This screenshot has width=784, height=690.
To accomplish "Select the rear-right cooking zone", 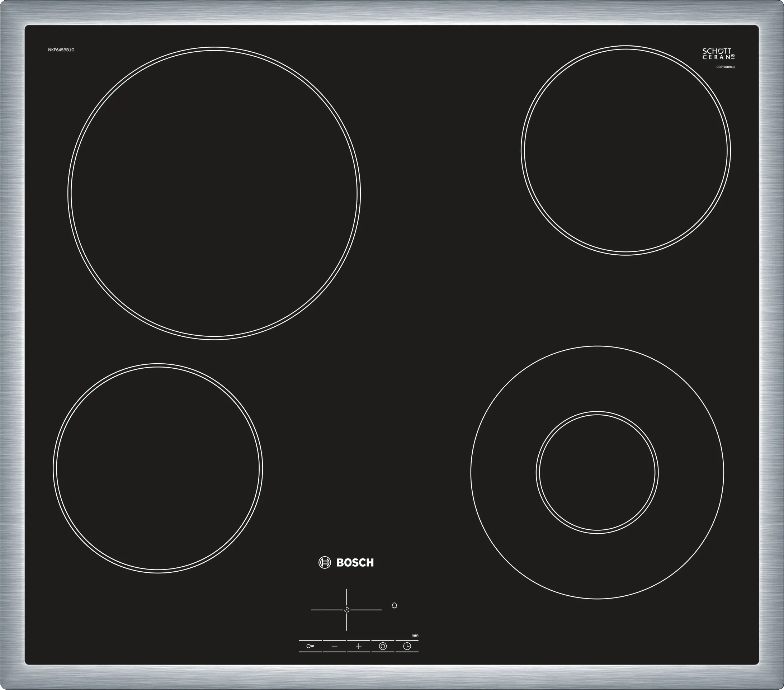I will 625,150.
